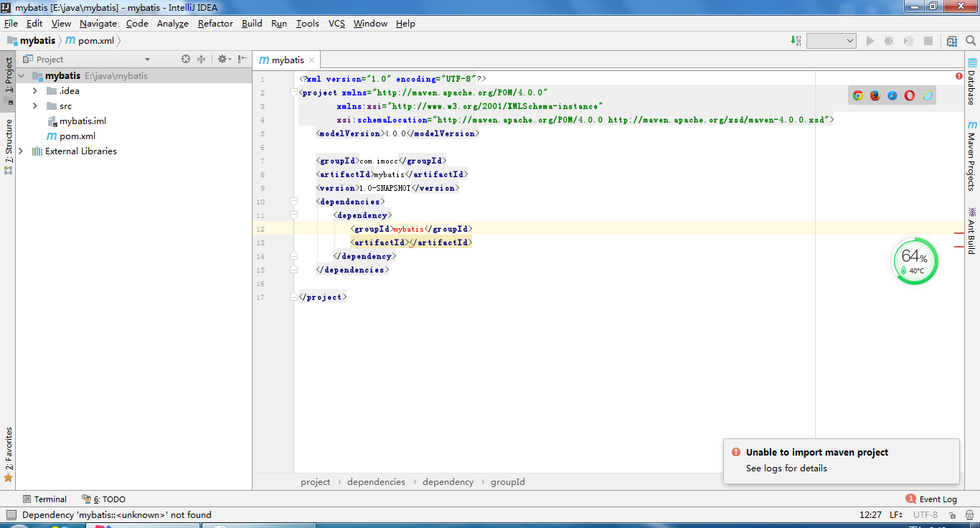The width and height of the screenshot is (980, 528).
Task: Open pom.xml in Opera browser icon
Action: point(910,95)
